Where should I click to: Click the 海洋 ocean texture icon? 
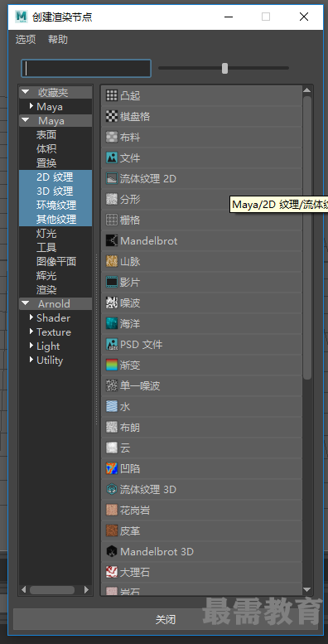point(112,323)
